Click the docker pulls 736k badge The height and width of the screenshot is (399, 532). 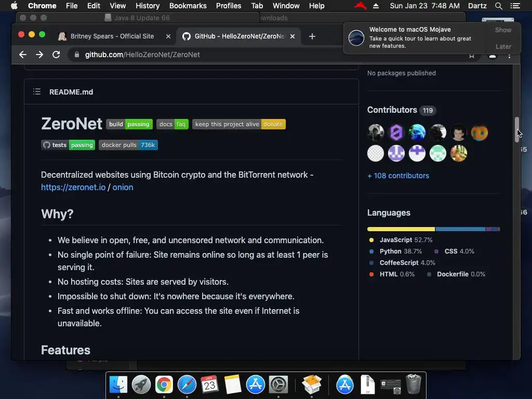point(128,145)
